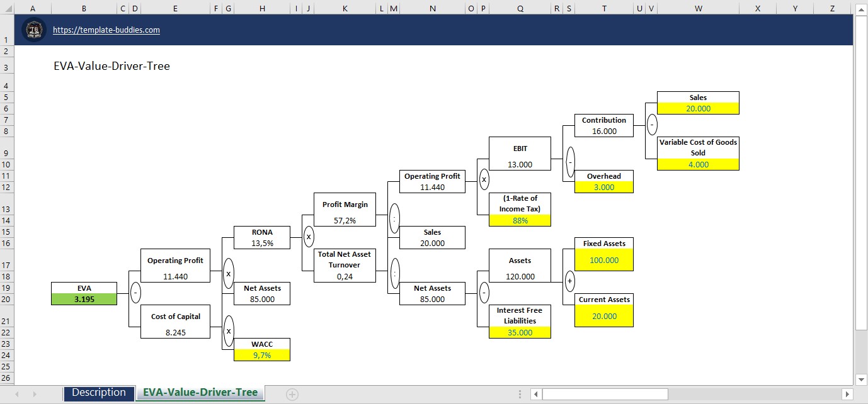Image resolution: width=868 pixels, height=404 pixels.
Task: Select the yellow Fixed Assets value cell
Action: 603,260
